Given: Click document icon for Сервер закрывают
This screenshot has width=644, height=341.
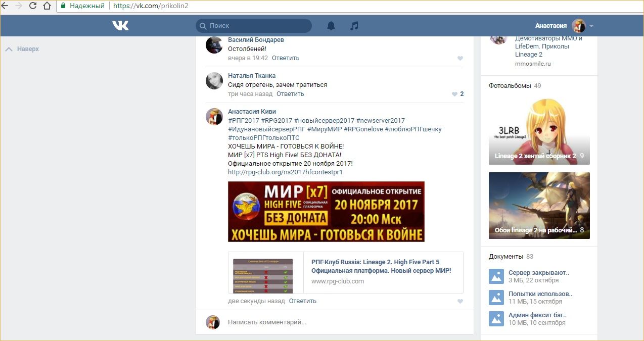Looking at the screenshot, I should 496,276.
